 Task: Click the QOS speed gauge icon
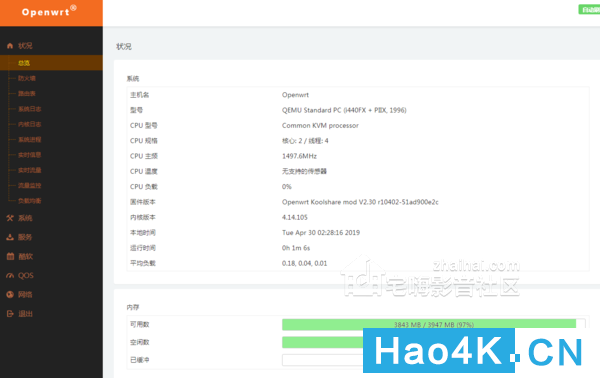[x=10, y=275]
